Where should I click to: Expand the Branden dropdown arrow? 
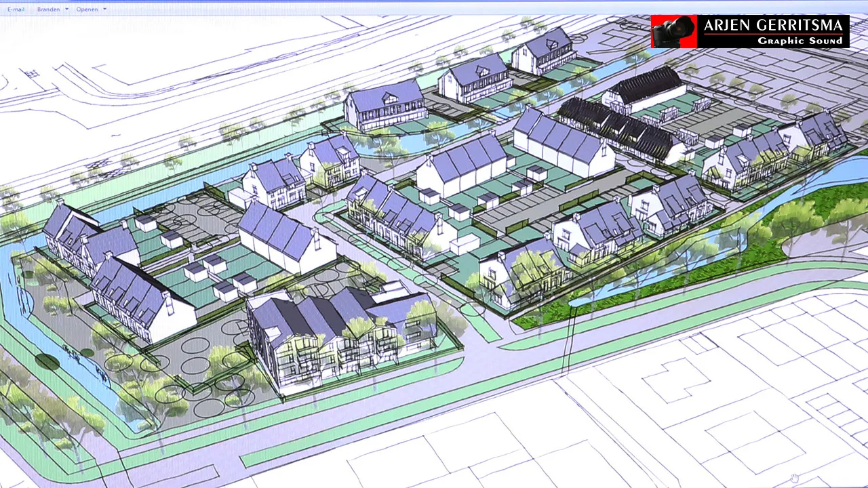click(66, 9)
